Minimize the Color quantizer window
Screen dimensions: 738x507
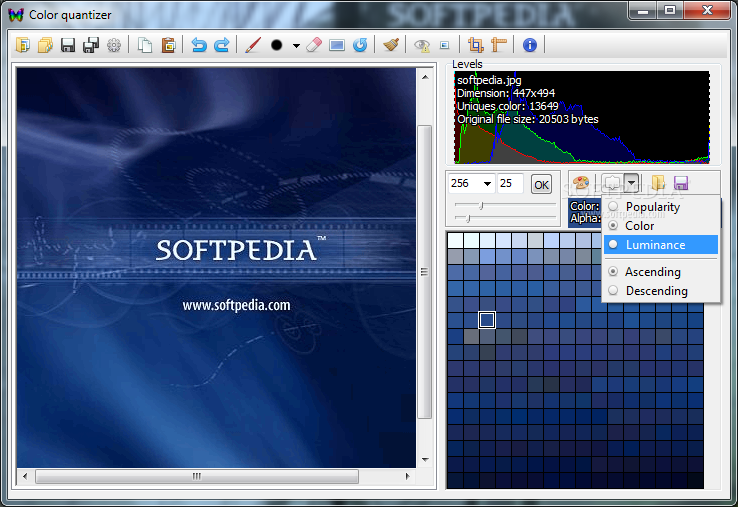[643, 10]
